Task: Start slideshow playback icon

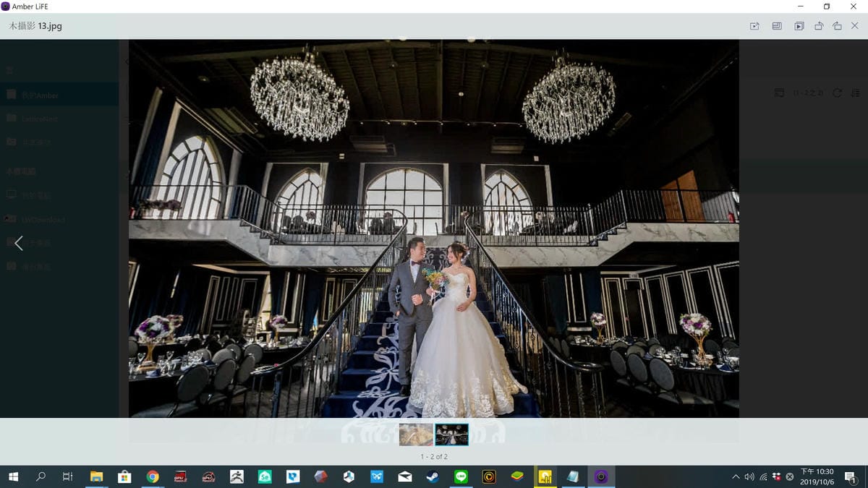Action: pos(799,26)
